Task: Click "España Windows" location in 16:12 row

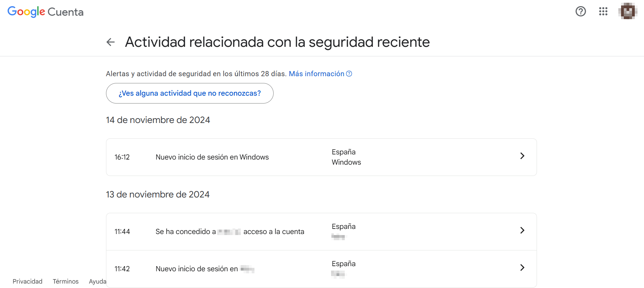Action: [x=346, y=157]
